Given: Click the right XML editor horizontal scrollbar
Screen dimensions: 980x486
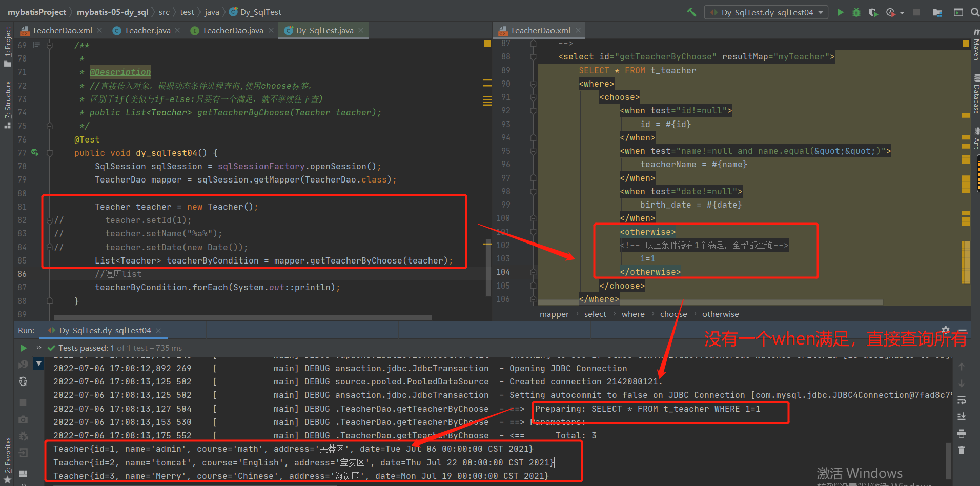Looking at the screenshot, I should coord(710,302).
